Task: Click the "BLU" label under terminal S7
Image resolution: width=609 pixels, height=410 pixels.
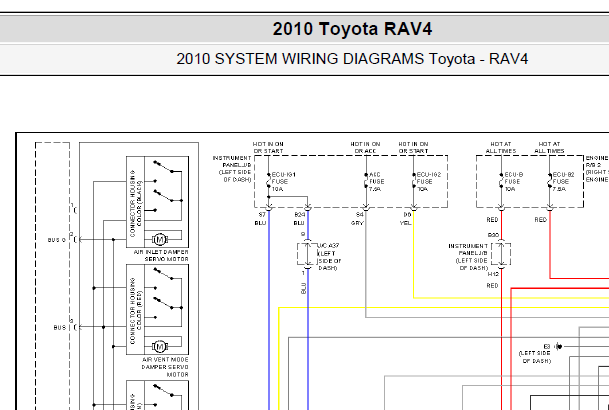Action: tap(260, 223)
